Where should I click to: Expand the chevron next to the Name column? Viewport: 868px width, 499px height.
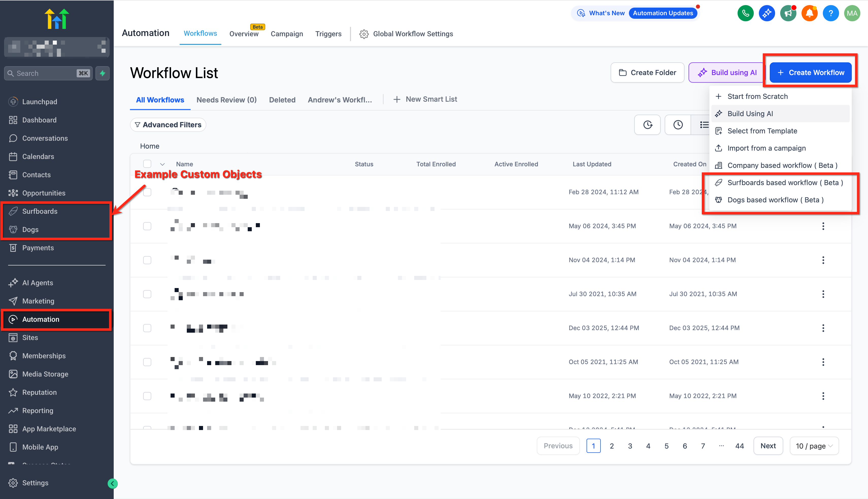coord(162,164)
